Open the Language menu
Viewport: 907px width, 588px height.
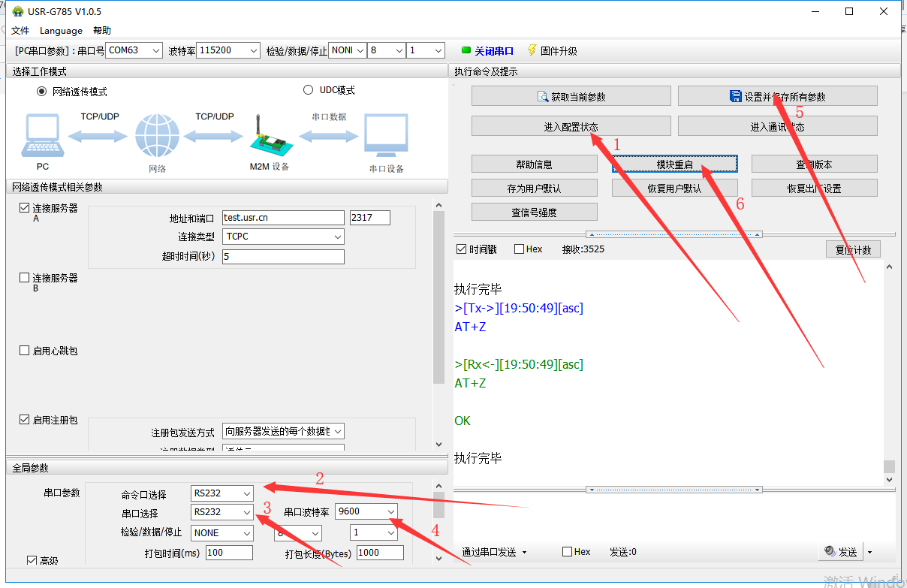(61, 31)
